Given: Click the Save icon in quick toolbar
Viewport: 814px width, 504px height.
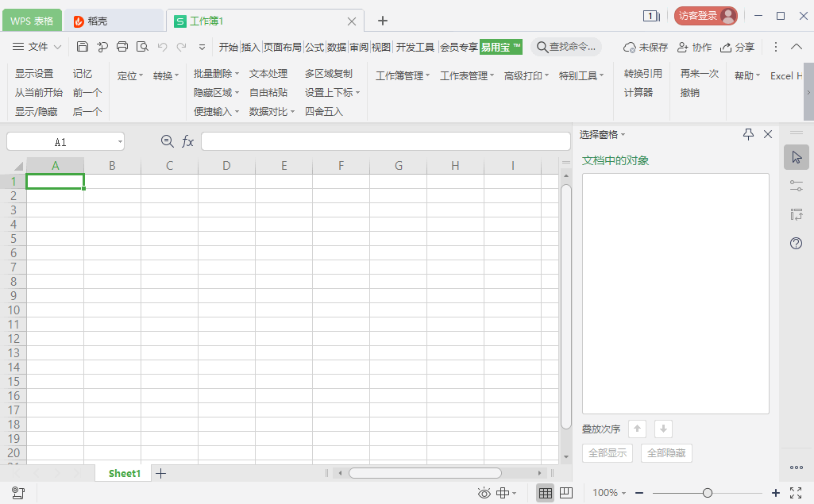Looking at the screenshot, I should click(x=82, y=47).
